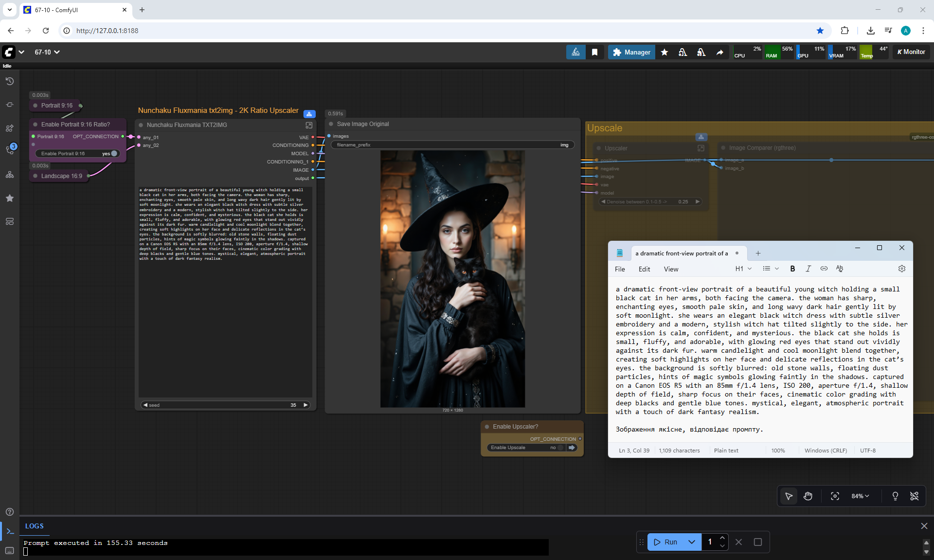This screenshot has height=560, width=934.
Task: Toggle the Enable Upscale switch
Action: [560, 448]
